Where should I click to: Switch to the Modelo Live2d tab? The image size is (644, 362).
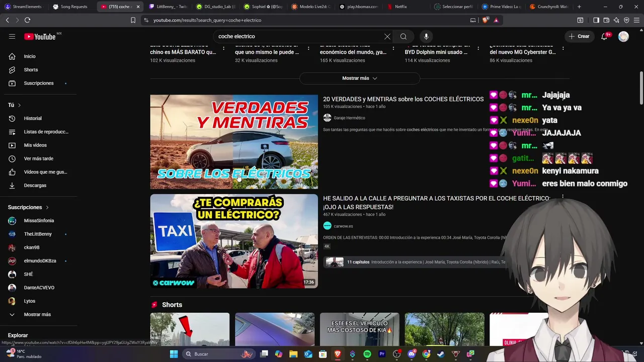point(311,7)
